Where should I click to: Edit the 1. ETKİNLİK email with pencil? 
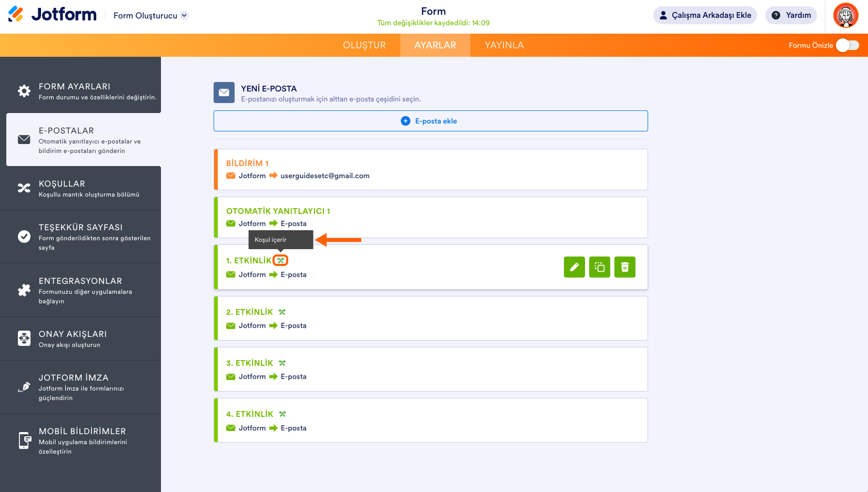tap(574, 267)
